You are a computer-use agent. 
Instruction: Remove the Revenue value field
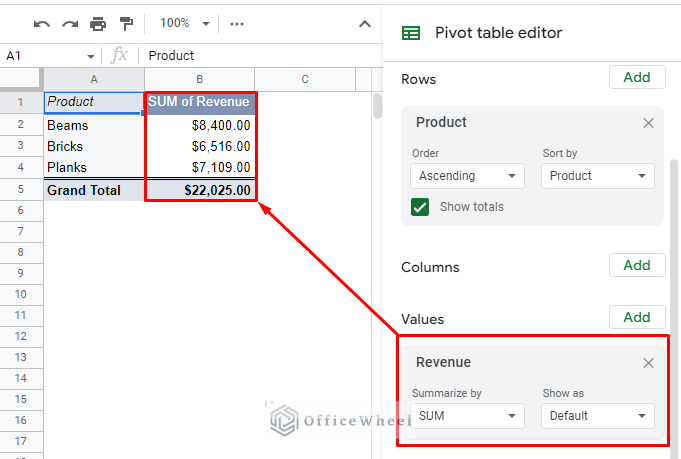coord(648,363)
